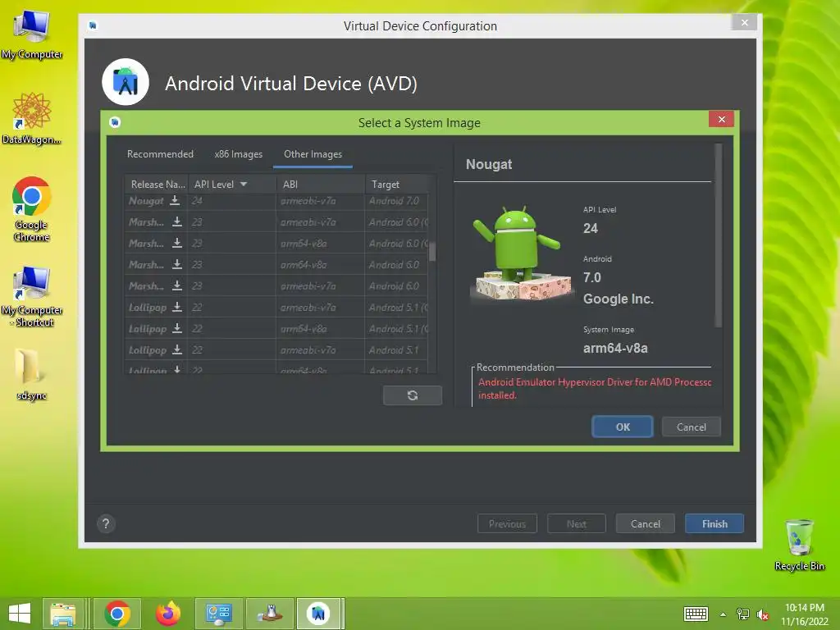The image size is (840, 630).
Task: Click the Android Studio AVD logo icon
Action: pyautogui.click(x=126, y=82)
